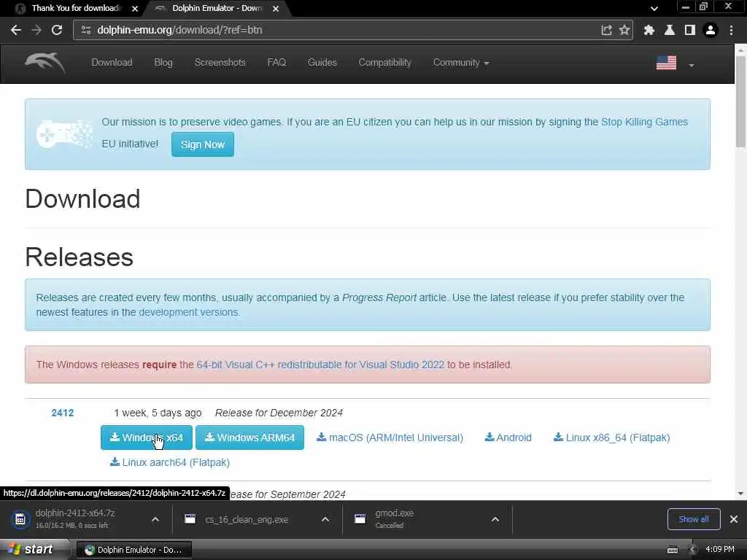Download Linux aarch64 Flatpak build
This screenshot has height=560, width=747.
[170, 462]
